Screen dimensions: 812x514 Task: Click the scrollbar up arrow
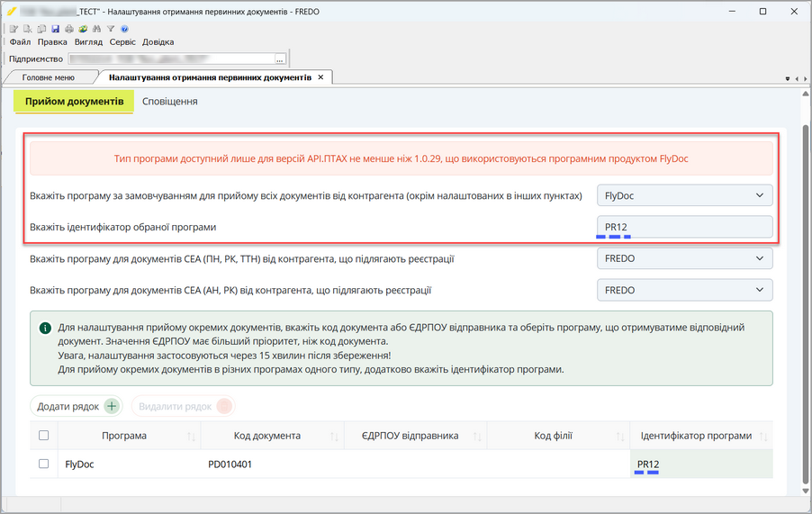(x=806, y=94)
